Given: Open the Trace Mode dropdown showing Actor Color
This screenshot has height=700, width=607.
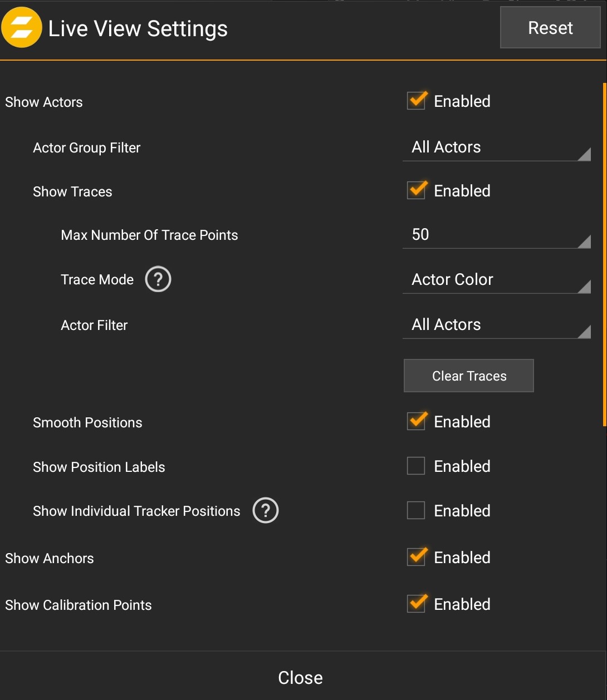Looking at the screenshot, I should coord(496,279).
